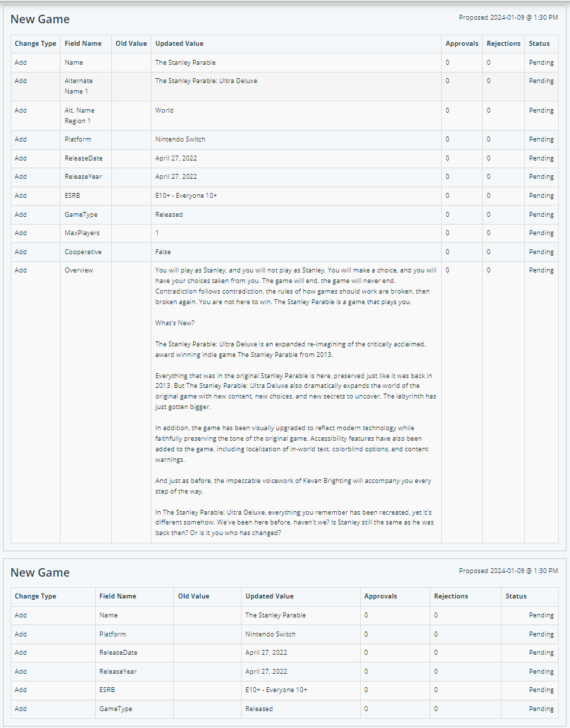
Task: Select the 'False' updated value
Action: point(163,251)
